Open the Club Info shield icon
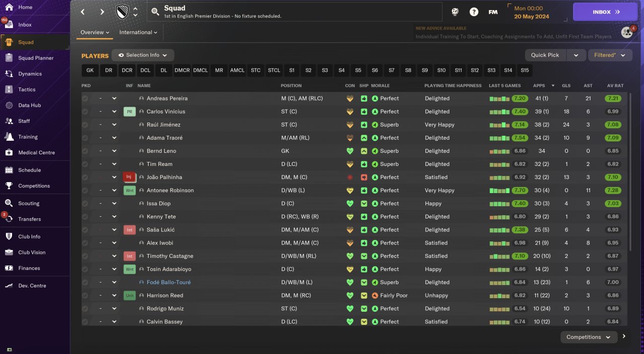The width and height of the screenshot is (644, 354). tap(9, 236)
